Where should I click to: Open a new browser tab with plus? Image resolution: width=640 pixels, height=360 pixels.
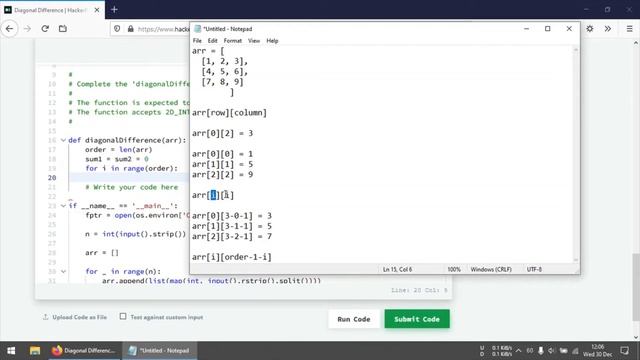point(114,9)
